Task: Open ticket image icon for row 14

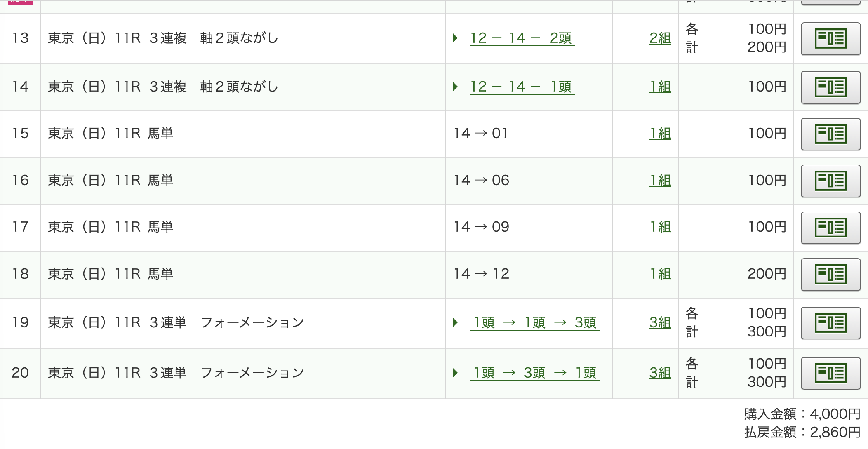Action: [x=830, y=87]
